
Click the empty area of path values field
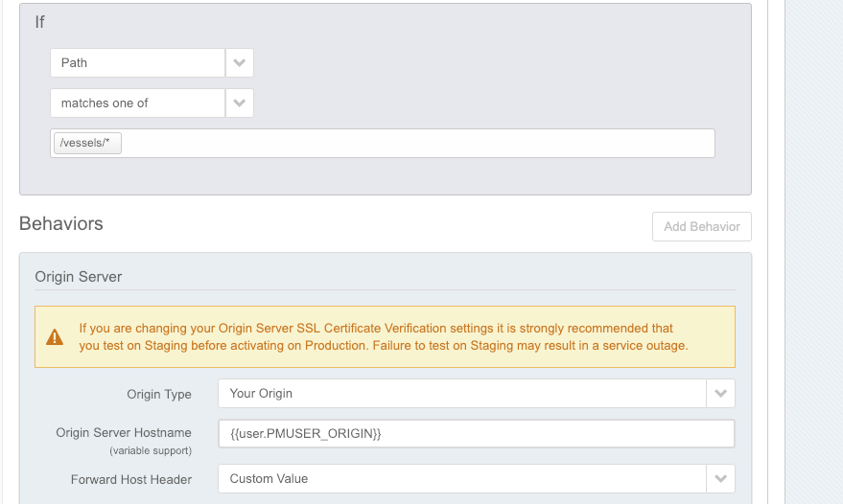[412, 144]
